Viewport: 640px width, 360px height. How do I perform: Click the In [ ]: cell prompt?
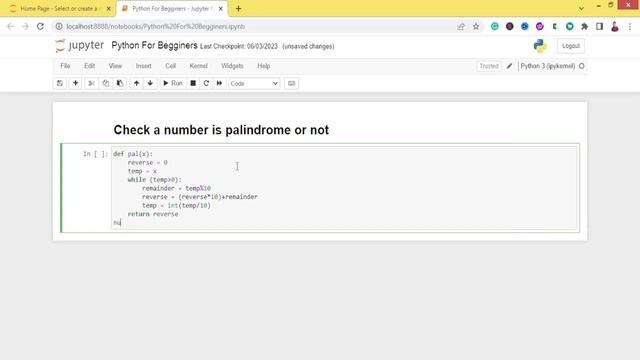click(95, 154)
